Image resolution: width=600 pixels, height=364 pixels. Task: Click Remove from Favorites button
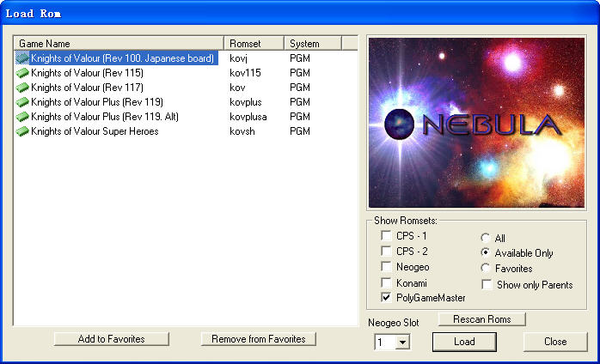pyautogui.click(x=258, y=339)
